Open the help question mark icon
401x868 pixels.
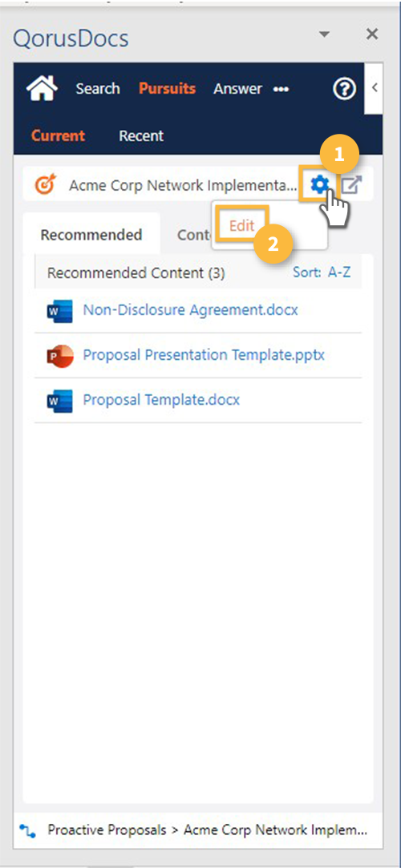pos(344,89)
